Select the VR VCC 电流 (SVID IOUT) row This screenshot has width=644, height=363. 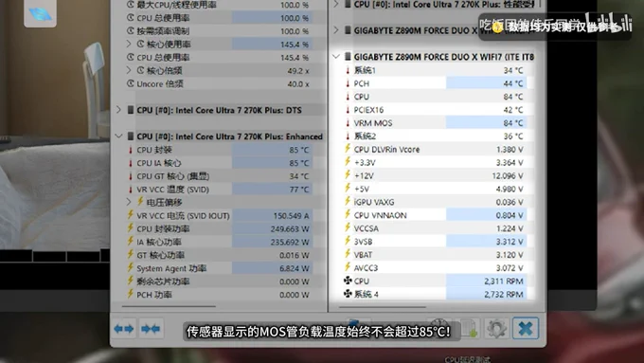[x=220, y=216]
